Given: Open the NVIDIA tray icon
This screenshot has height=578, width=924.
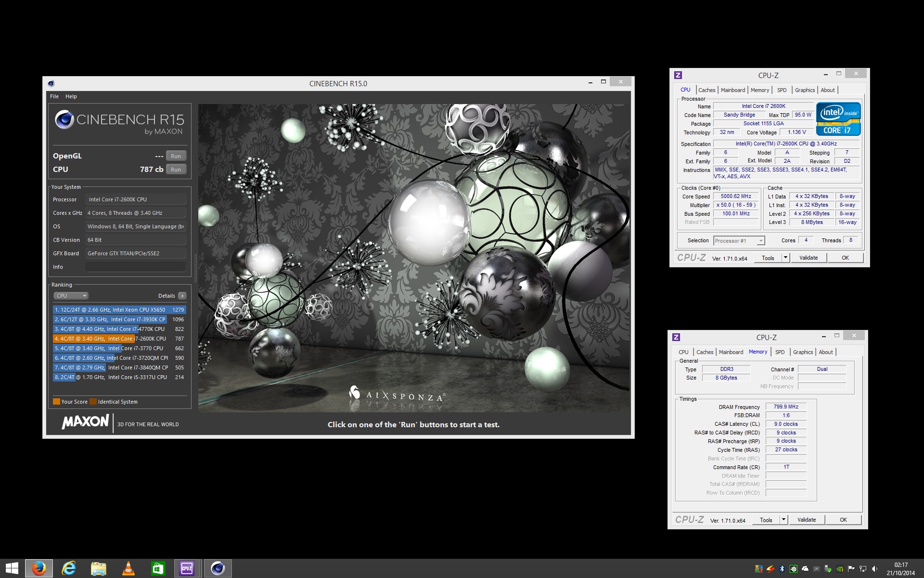Looking at the screenshot, I should pos(840,569).
